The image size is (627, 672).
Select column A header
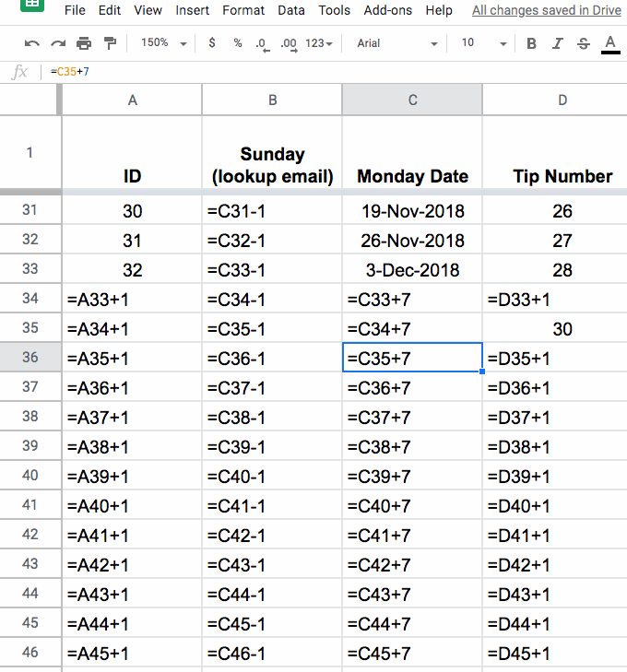point(132,100)
